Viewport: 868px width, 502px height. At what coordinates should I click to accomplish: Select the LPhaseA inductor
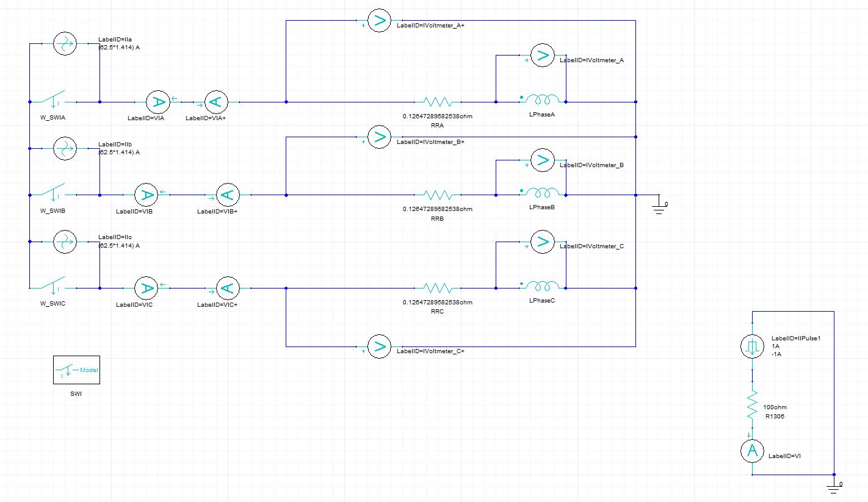[542, 99]
